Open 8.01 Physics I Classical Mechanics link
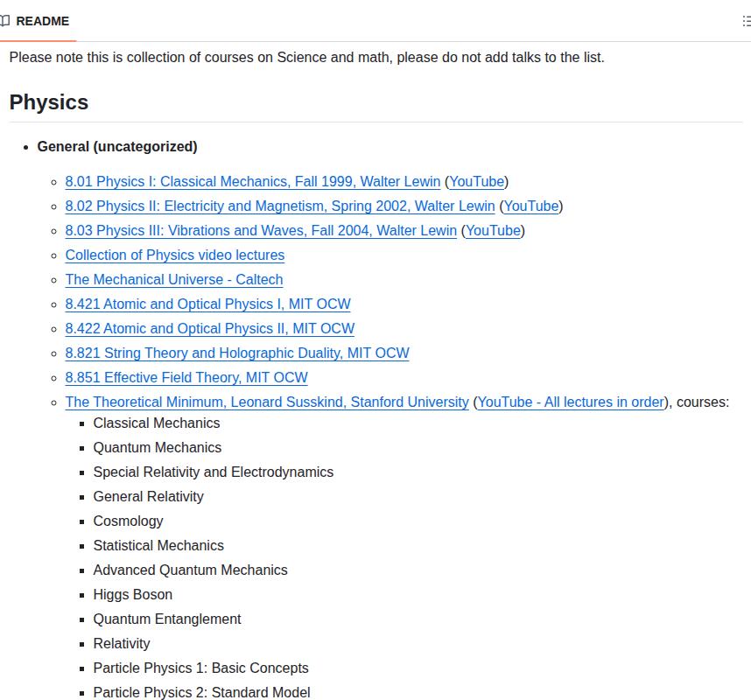 (253, 182)
